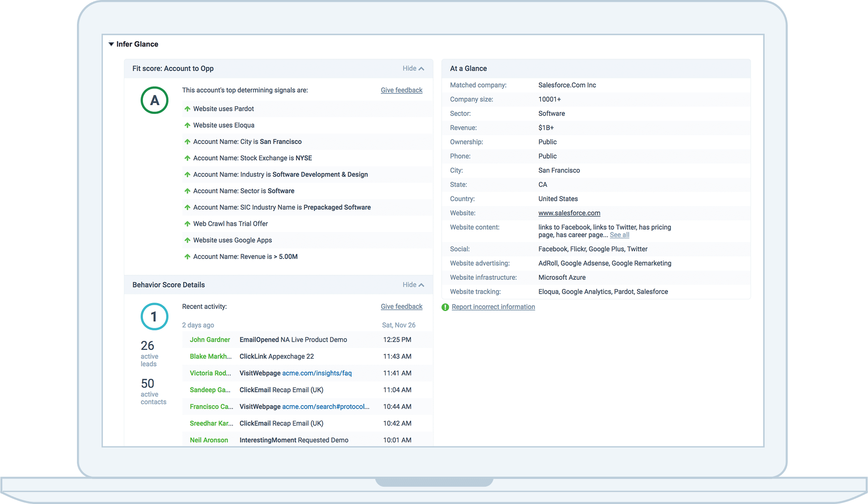
Task: Open lead Neil Aronson
Action: 209,440
